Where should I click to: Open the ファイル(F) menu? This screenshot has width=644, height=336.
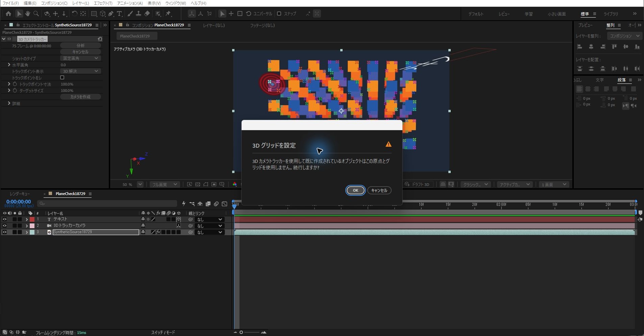tap(11, 3)
